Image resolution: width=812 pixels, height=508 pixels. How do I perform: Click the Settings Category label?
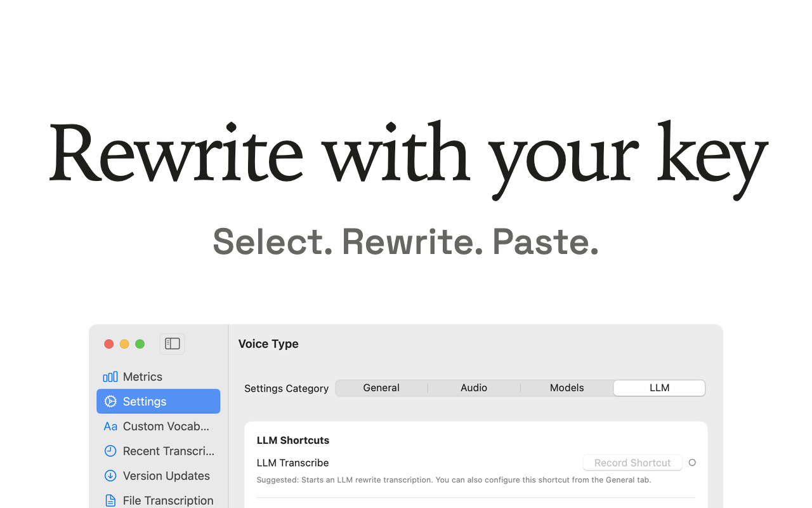(x=286, y=389)
